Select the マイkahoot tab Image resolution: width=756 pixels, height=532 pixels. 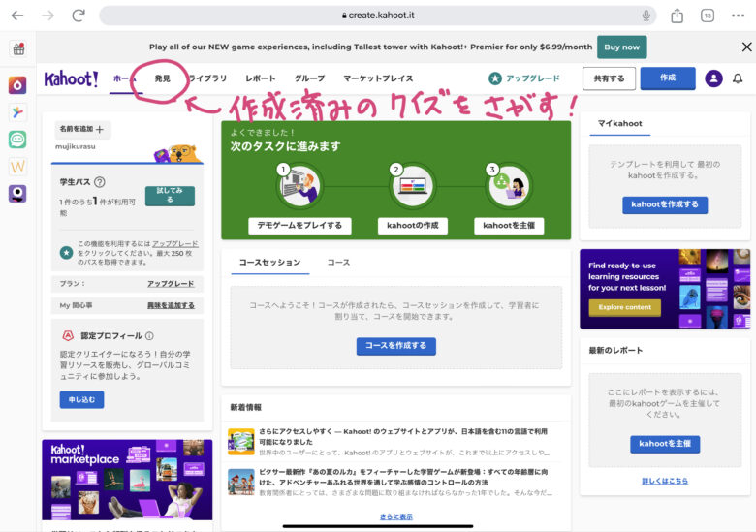(620, 124)
